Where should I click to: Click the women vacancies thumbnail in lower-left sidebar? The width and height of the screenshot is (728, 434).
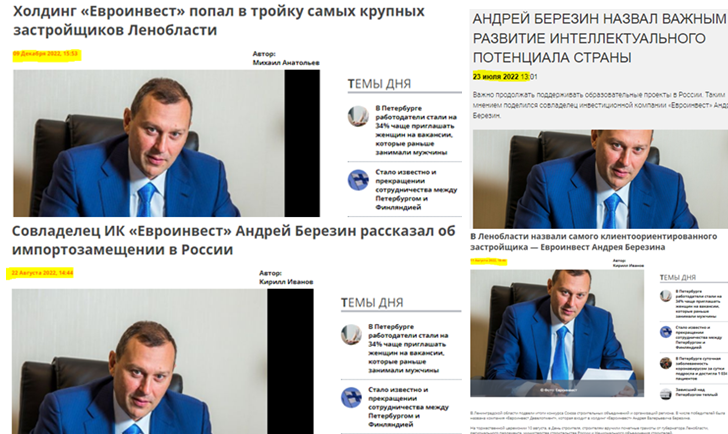(x=351, y=335)
